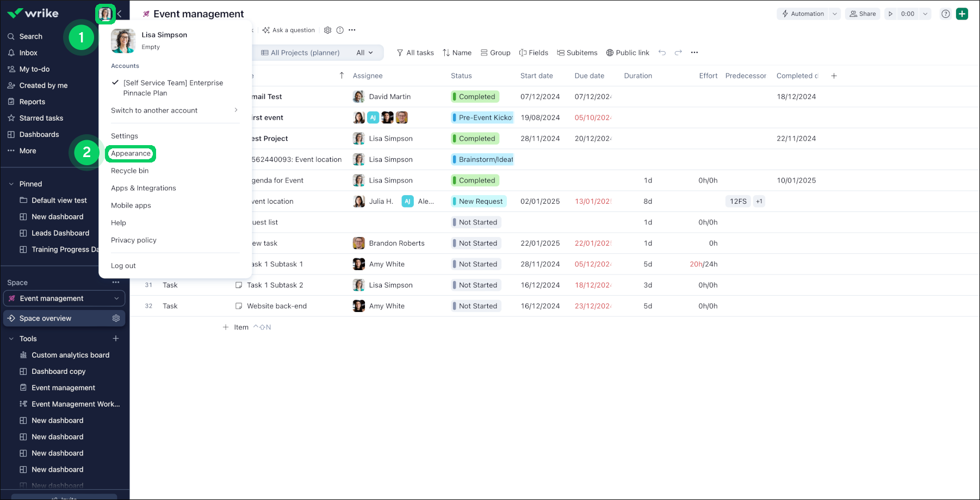Open the help question mark icon
Viewport: 980px width, 500px height.
[x=946, y=14]
